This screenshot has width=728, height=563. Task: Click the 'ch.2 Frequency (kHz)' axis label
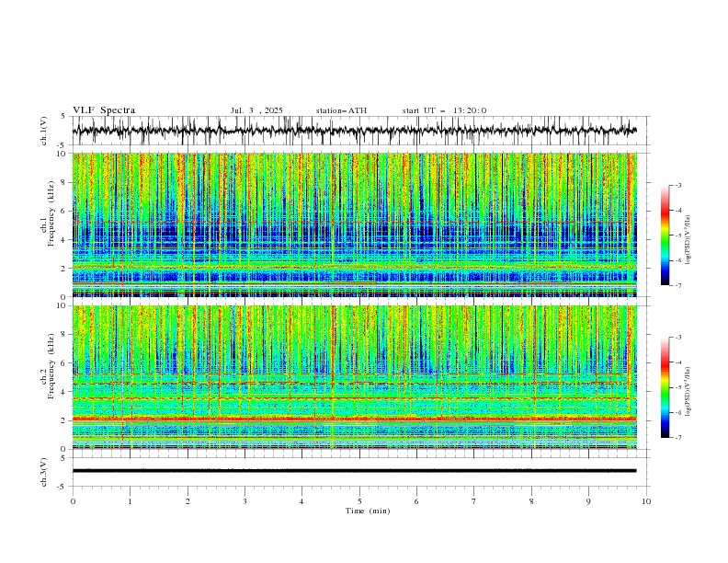coord(48,366)
